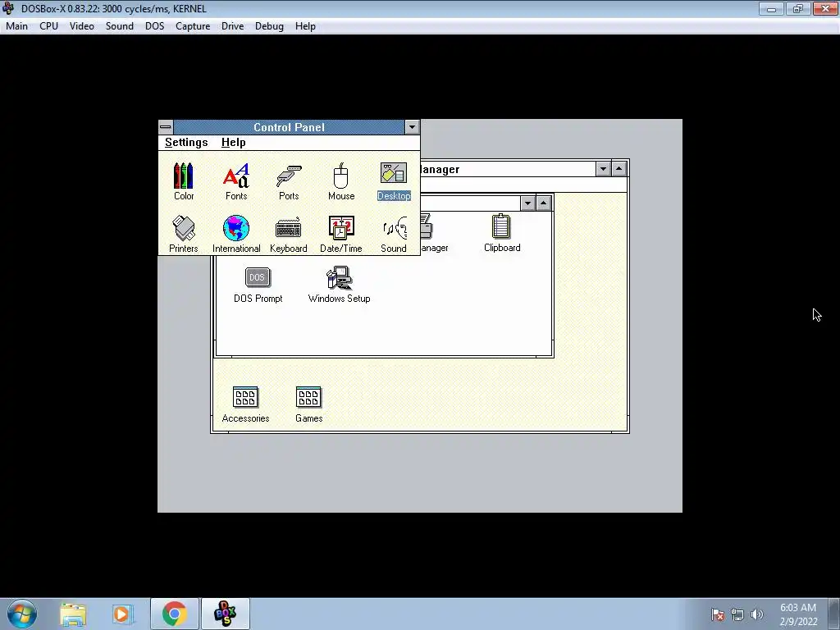Open the Mouse settings icon

tap(340, 181)
